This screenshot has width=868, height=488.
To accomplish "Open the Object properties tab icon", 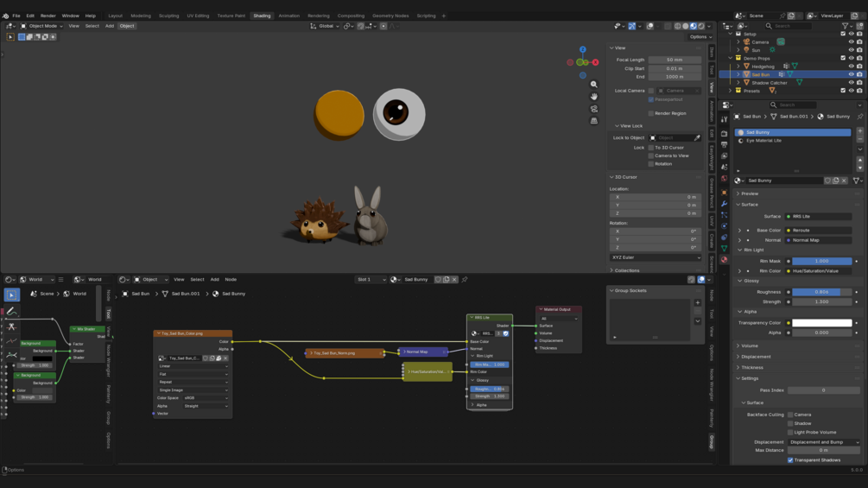I will click(x=724, y=193).
